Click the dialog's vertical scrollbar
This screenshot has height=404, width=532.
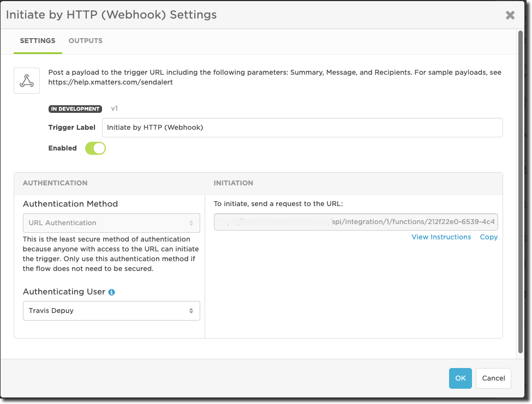coord(521,191)
